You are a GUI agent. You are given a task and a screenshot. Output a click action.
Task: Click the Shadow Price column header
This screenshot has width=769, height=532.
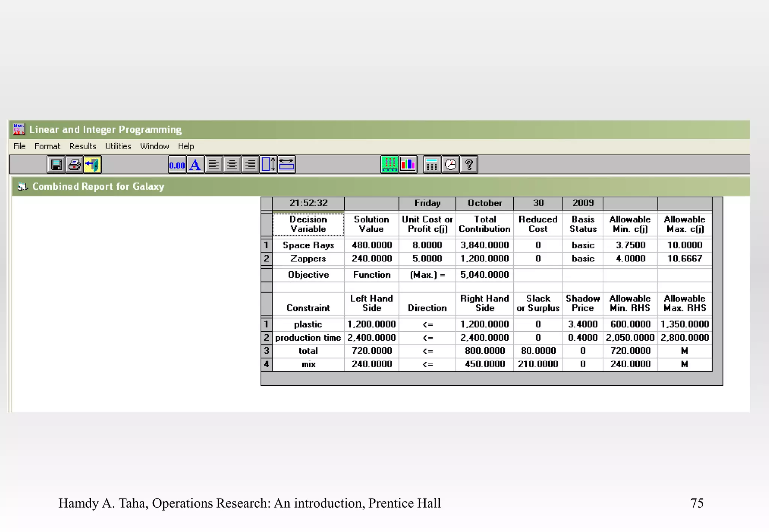[583, 304]
